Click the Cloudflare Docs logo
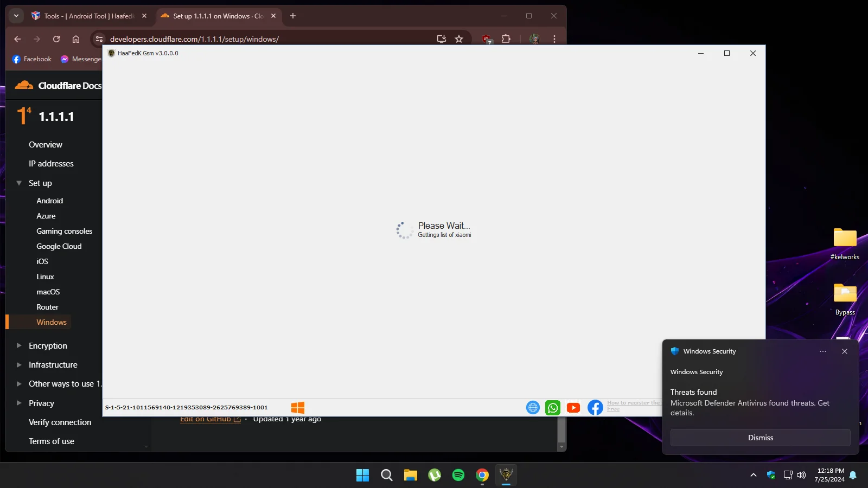 pyautogui.click(x=58, y=85)
